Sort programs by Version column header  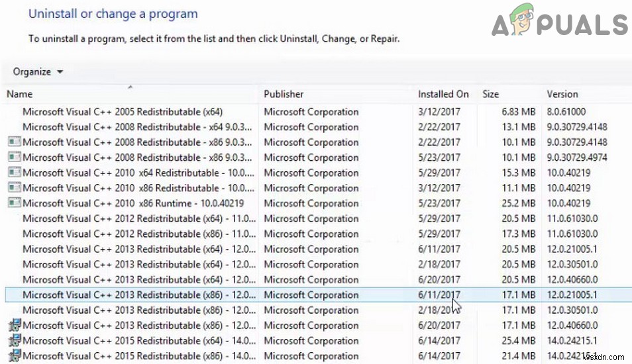(x=562, y=94)
